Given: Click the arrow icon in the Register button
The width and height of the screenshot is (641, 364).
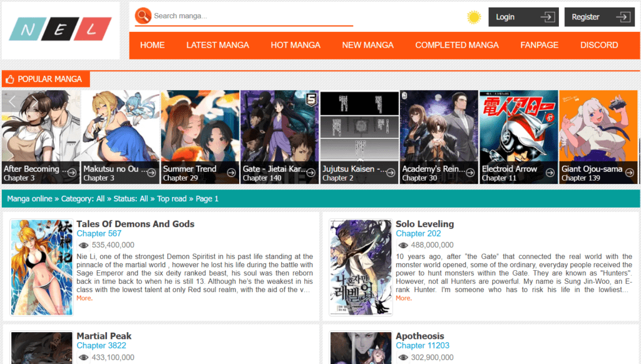Looking at the screenshot, I should (x=623, y=17).
